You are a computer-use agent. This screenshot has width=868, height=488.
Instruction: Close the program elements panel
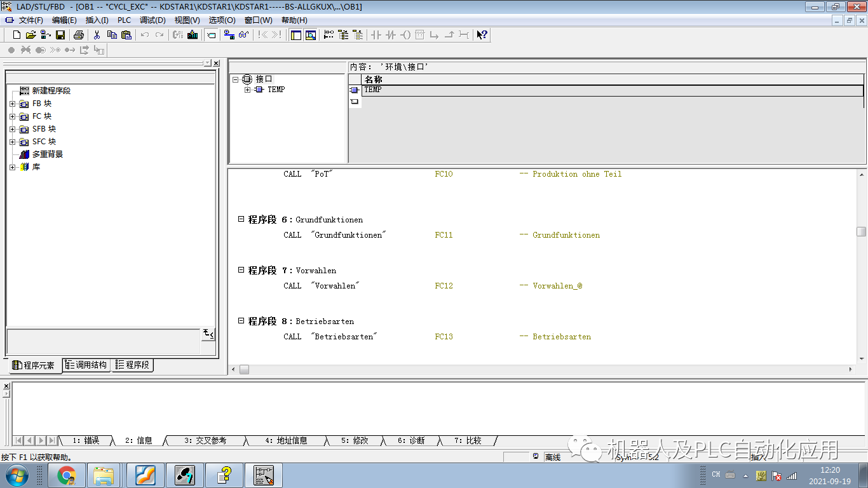(x=216, y=64)
